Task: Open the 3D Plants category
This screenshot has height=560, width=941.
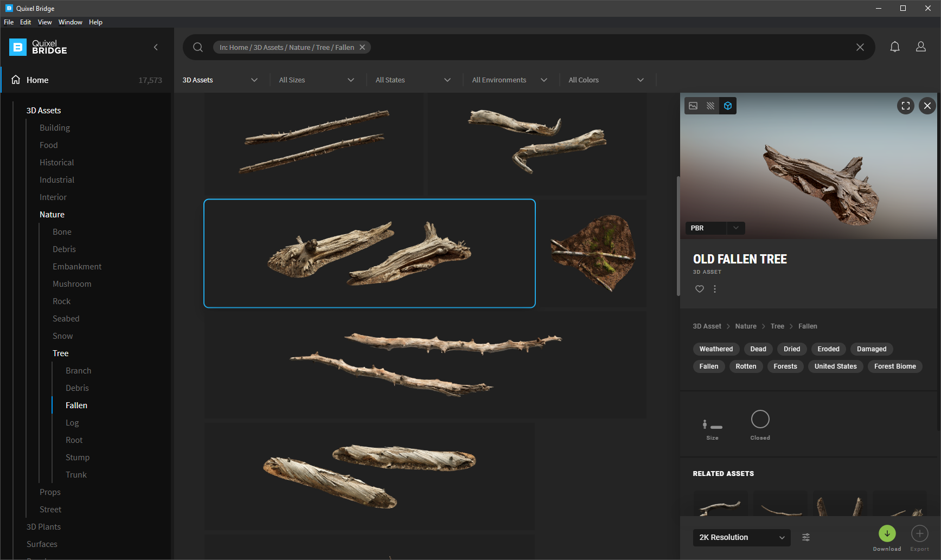Action: 44,527
